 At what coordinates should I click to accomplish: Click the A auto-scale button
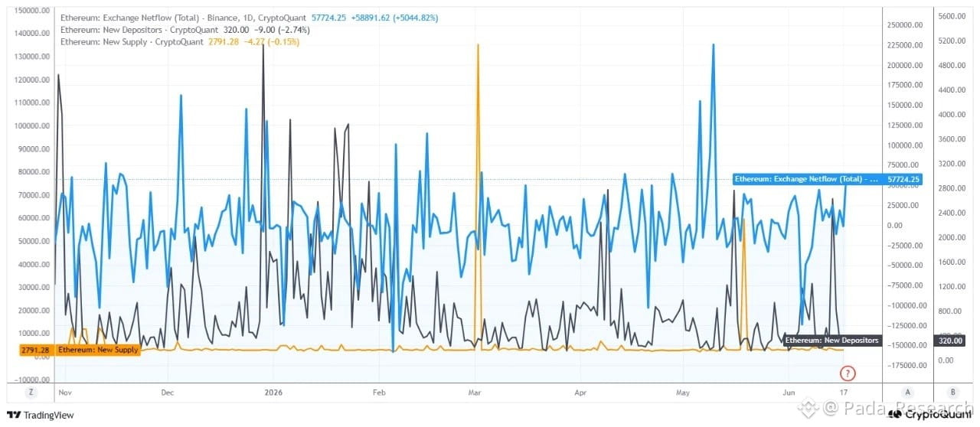(x=907, y=392)
